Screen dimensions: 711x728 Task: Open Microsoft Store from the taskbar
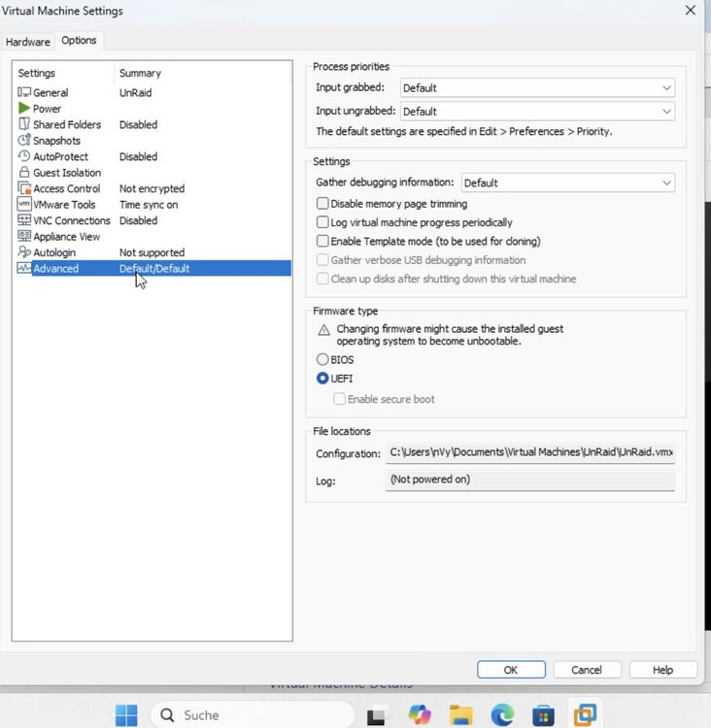tap(543, 715)
